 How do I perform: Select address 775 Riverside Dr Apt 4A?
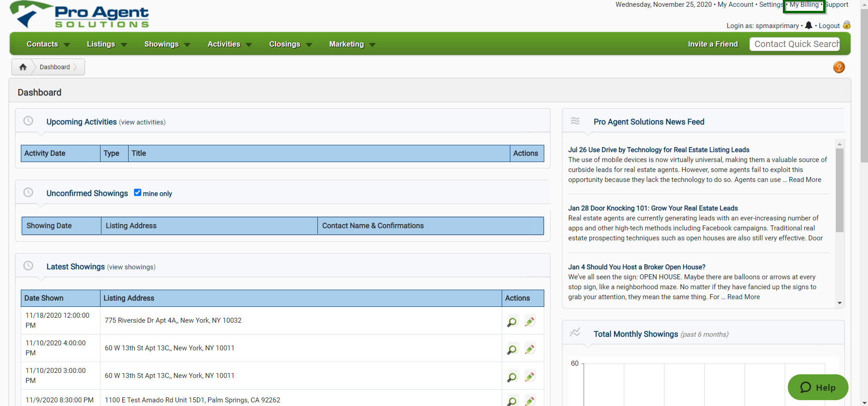(173, 320)
